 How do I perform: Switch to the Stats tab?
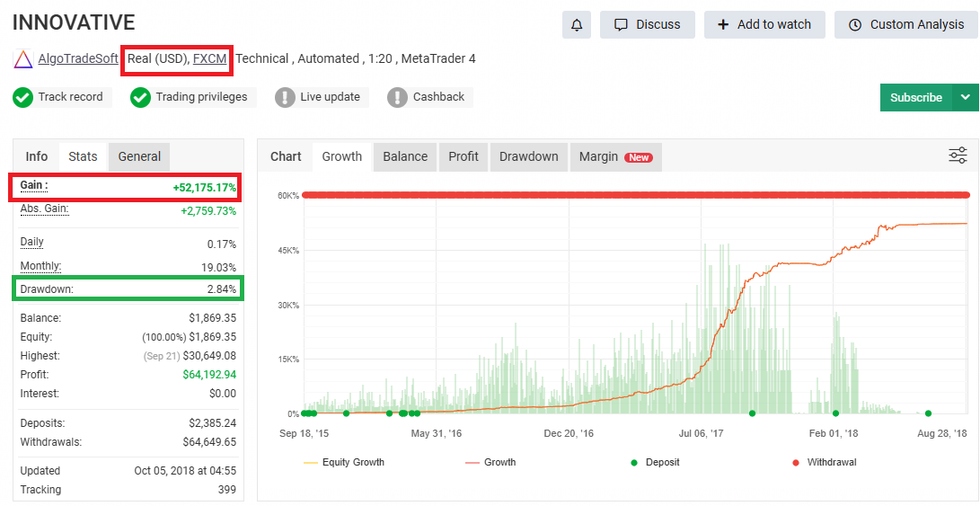83,156
